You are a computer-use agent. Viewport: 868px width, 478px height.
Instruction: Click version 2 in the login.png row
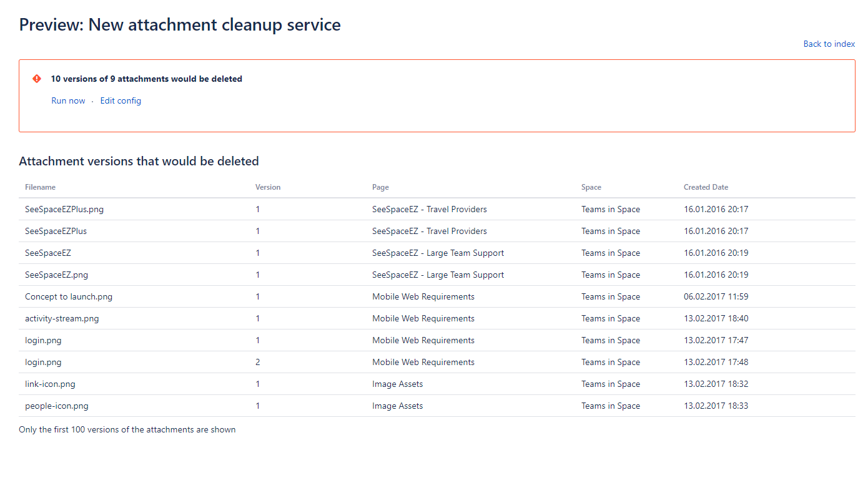258,362
